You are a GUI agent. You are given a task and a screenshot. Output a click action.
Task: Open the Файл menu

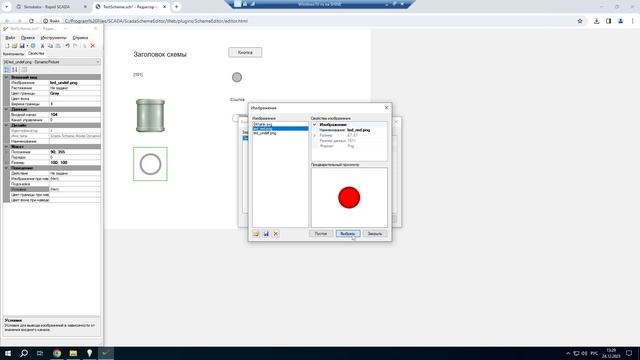10,38
